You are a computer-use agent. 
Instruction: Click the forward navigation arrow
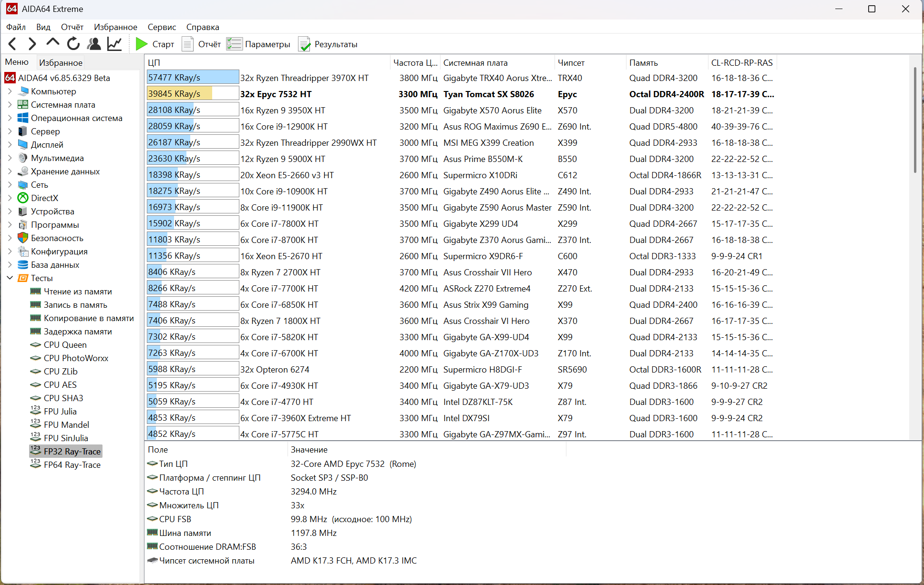point(32,44)
